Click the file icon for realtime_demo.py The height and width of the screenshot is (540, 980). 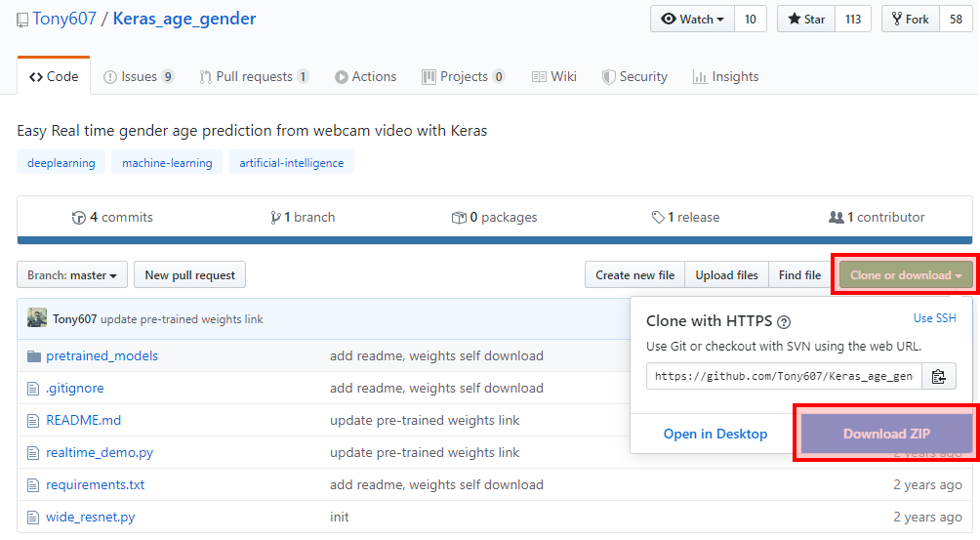coord(33,453)
